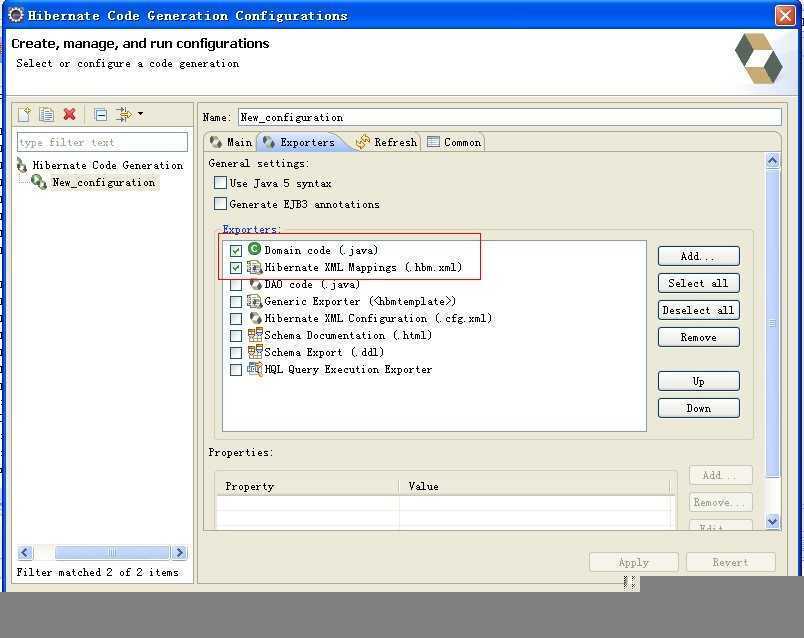Image resolution: width=804 pixels, height=638 pixels.
Task: Move exporter Down with button
Action: click(698, 408)
